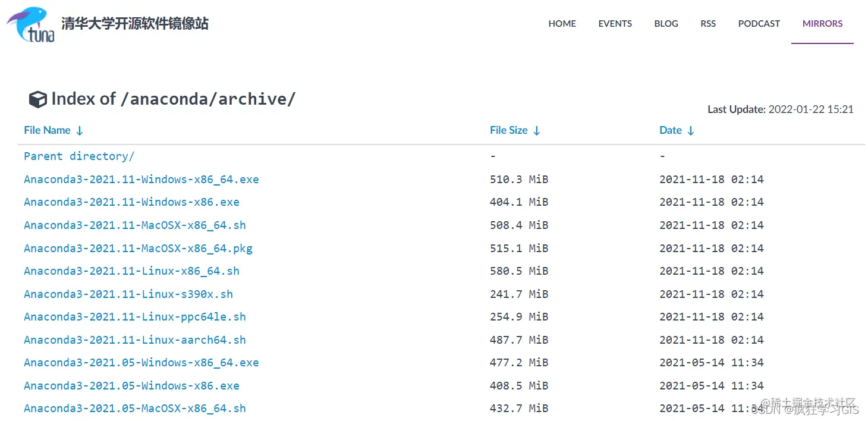This screenshot has width=868, height=421.
Task: Click the 487.7 MiB size cell
Action: (519, 340)
